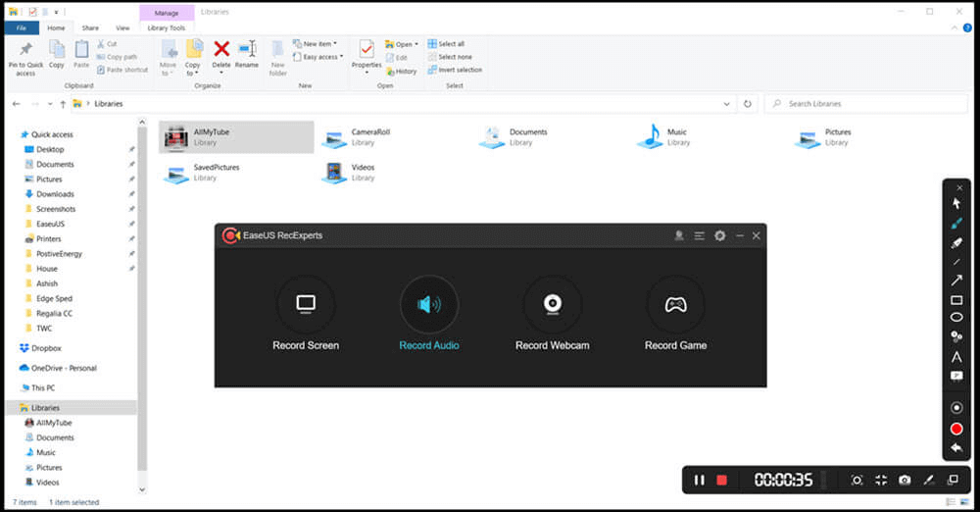
Task: Select the ellipse shape tool
Action: [x=956, y=318]
